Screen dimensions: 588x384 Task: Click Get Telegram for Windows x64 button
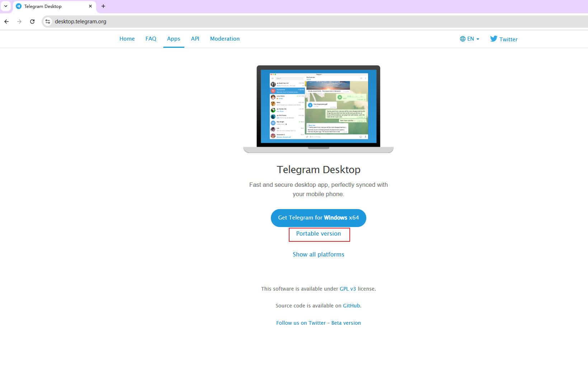point(319,218)
